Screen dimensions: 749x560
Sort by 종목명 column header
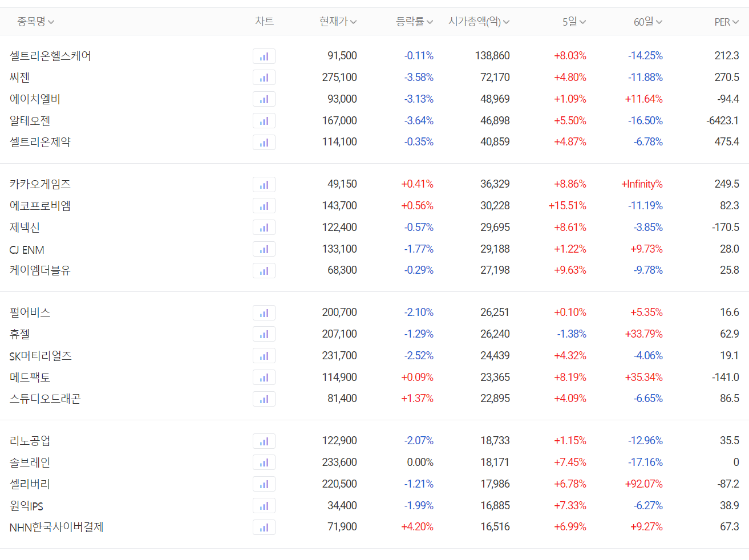pos(36,22)
